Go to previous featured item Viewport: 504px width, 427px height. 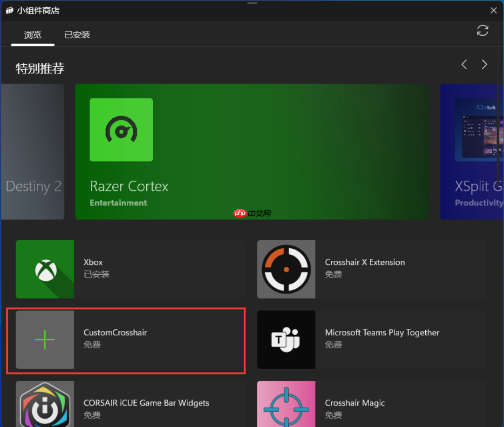[464, 65]
